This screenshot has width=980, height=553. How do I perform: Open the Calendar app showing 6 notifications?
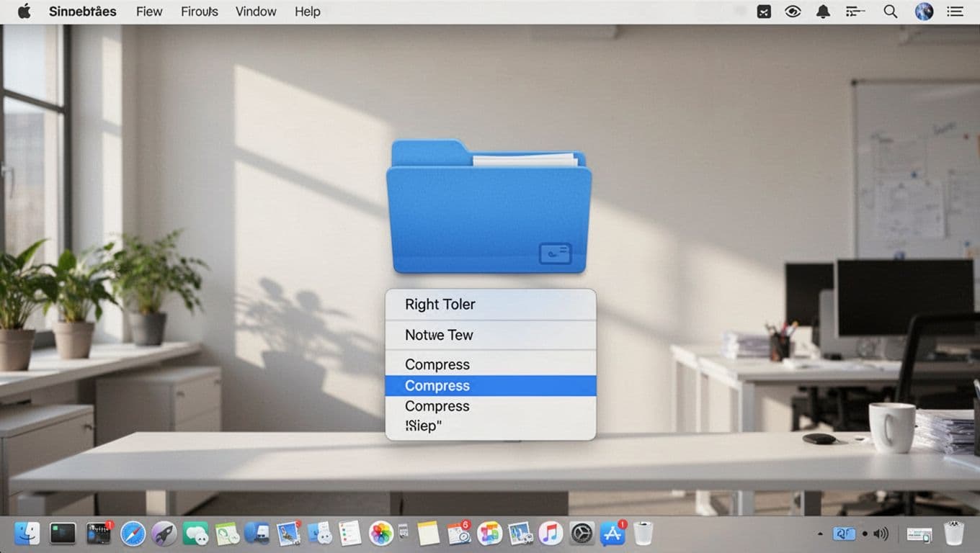458,533
